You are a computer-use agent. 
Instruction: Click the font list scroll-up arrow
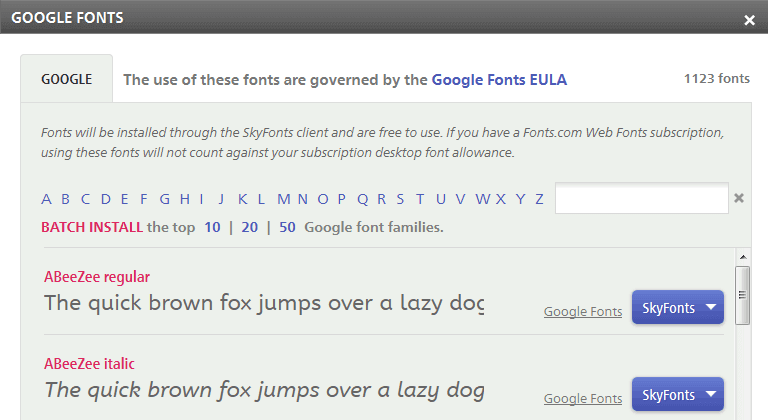tap(743, 257)
